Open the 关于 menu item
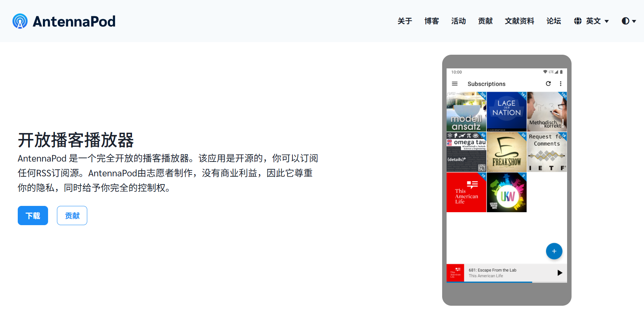Viewport: 644px width, 312px height. [x=405, y=21]
